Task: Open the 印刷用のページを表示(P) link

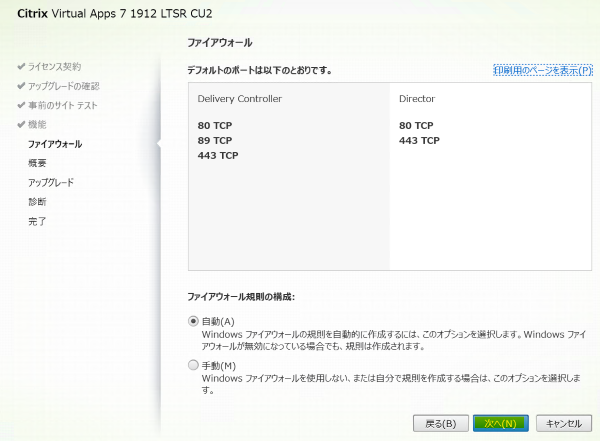Action: 543,70
